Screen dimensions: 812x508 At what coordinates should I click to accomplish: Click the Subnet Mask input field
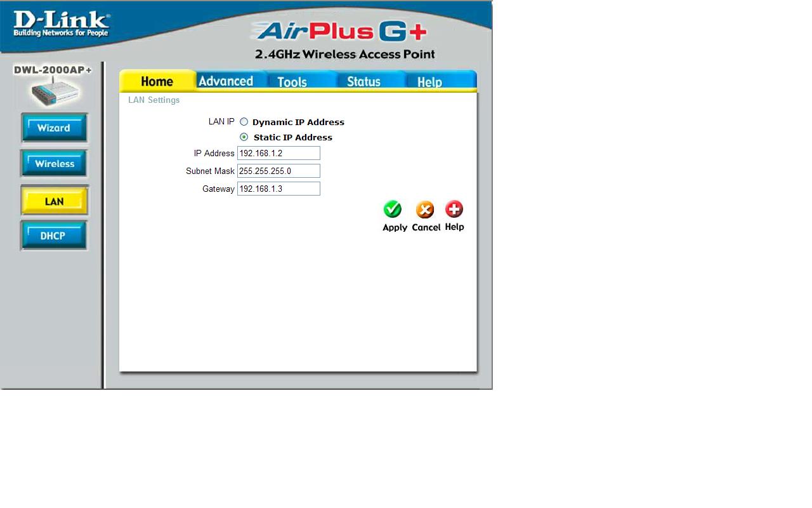pyautogui.click(x=278, y=171)
